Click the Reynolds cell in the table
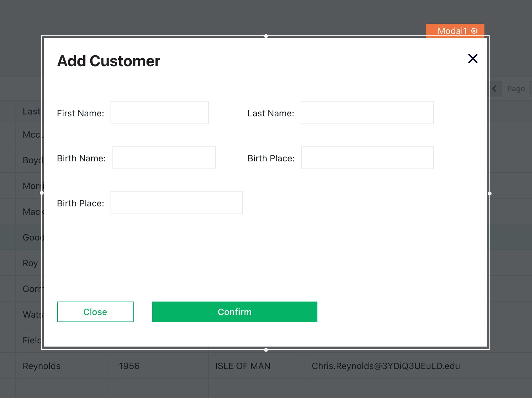 (x=42, y=366)
